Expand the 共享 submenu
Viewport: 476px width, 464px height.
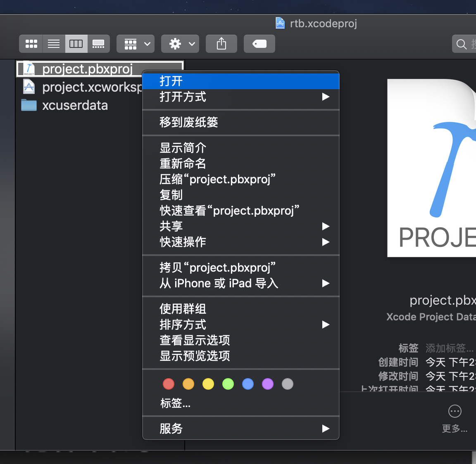click(x=241, y=226)
